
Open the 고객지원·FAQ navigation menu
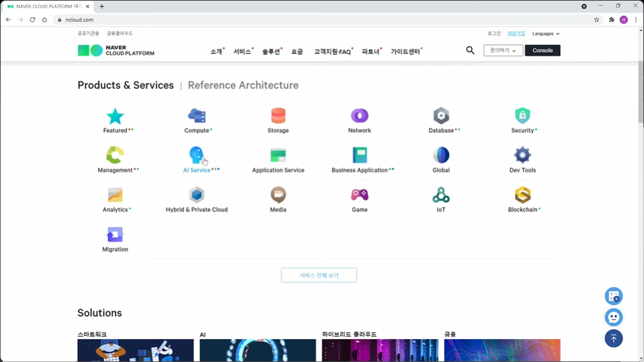(x=333, y=52)
